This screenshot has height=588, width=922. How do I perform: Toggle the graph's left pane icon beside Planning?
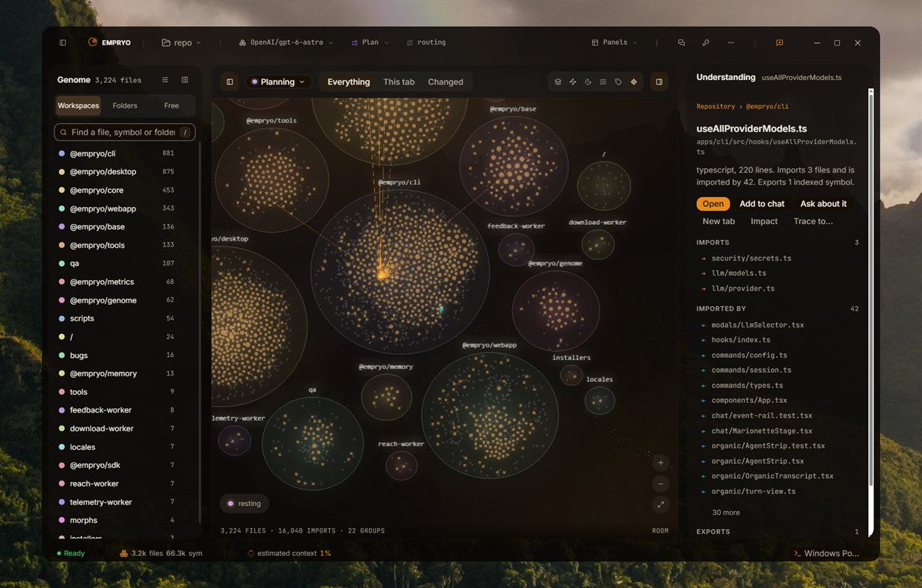click(230, 82)
